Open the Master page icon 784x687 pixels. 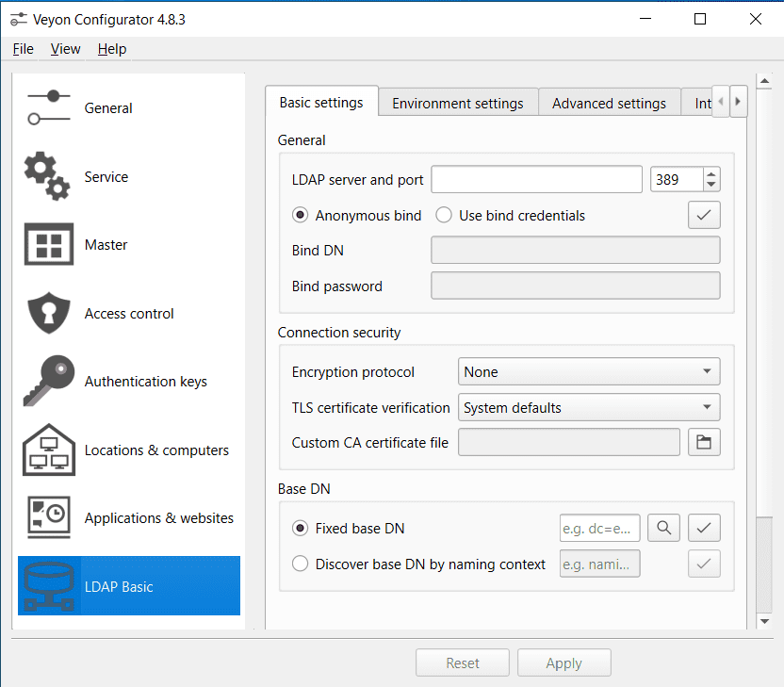pyautogui.click(x=47, y=245)
